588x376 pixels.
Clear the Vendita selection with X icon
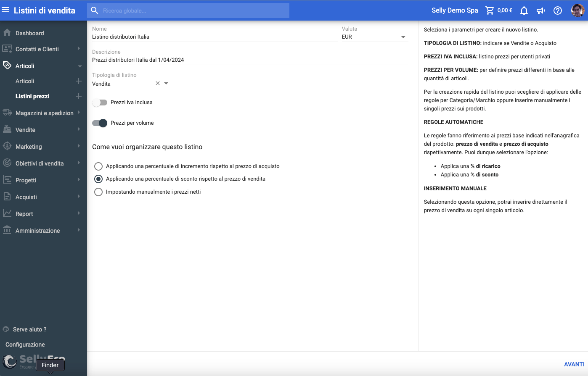click(158, 84)
